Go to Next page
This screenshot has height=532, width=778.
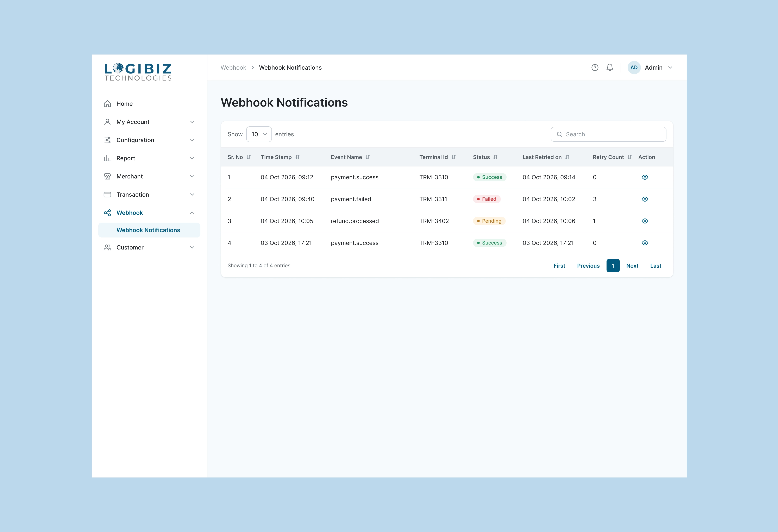632,266
